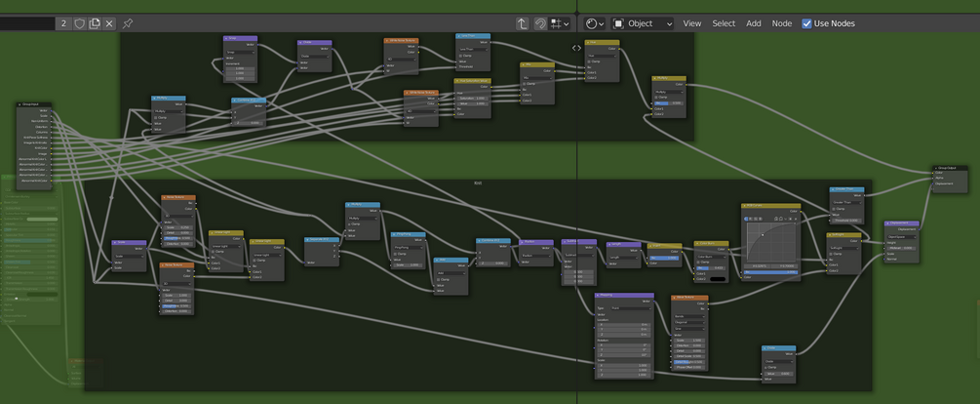Image resolution: width=980 pixels, height=404 pixels.
Task: Select the Wave Texture node header
Action: [690, 298]
